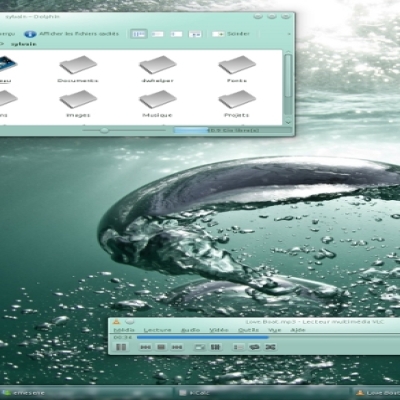This screenshot has height=400, width=400.
Task: Maximize the Dolphin window
Action: (272, 16)
